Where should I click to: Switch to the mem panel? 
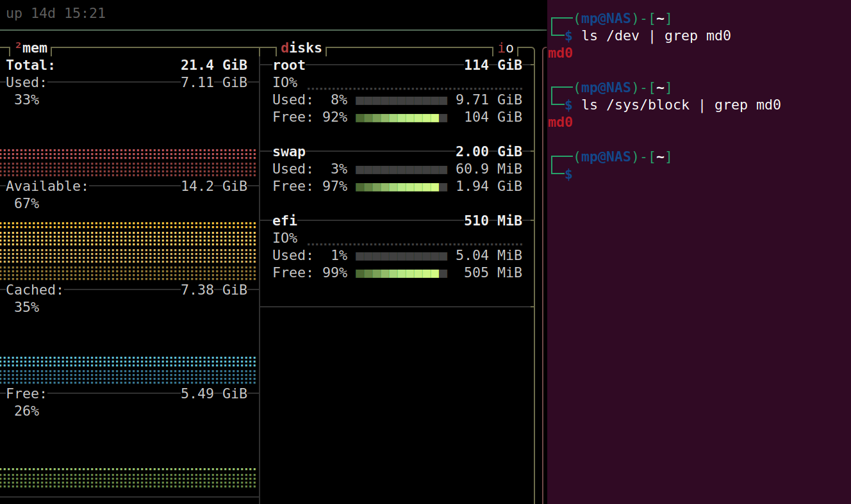[x=35, y=47]
